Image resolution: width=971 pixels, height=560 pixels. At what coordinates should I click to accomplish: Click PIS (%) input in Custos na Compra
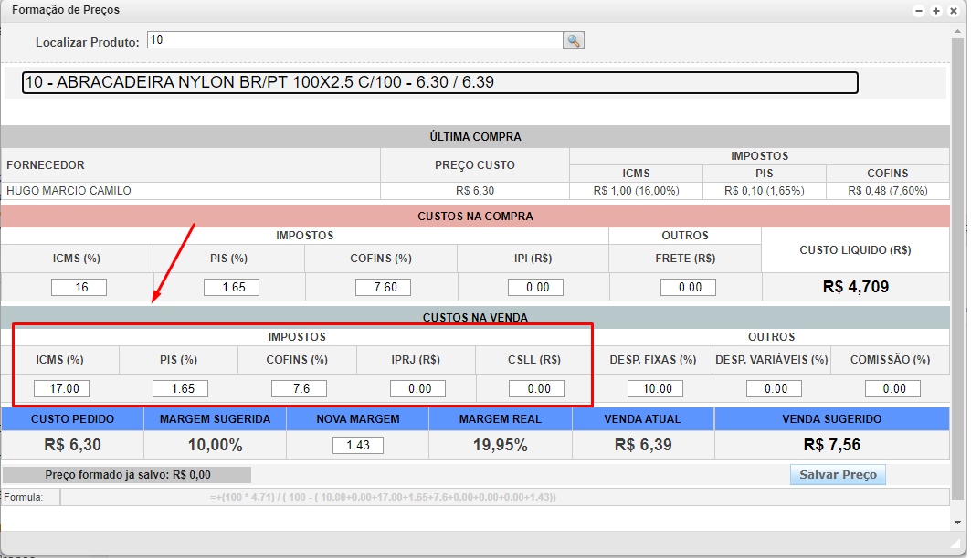point(231,287)
